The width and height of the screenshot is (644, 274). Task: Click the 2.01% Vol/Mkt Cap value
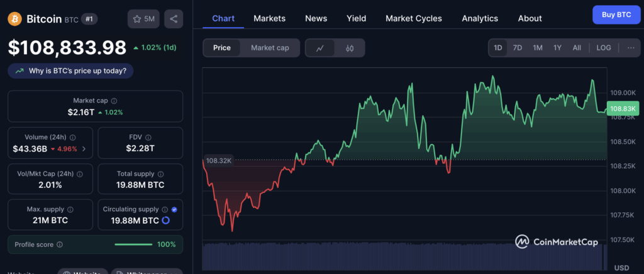coord(50,185)
